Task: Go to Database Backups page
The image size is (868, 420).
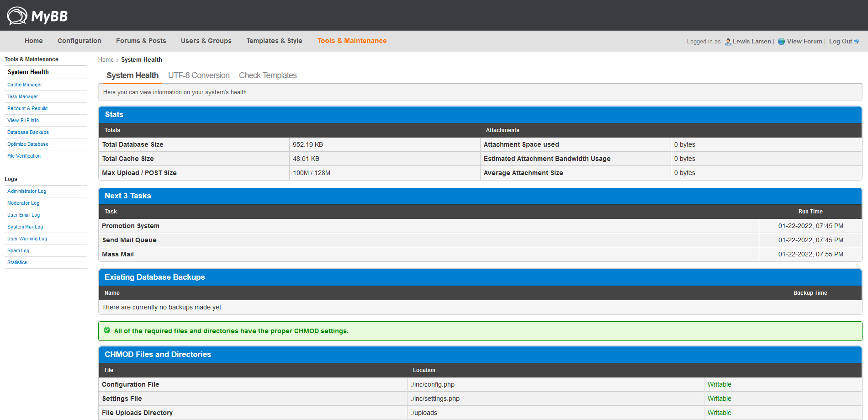Action: click(28, 133)
